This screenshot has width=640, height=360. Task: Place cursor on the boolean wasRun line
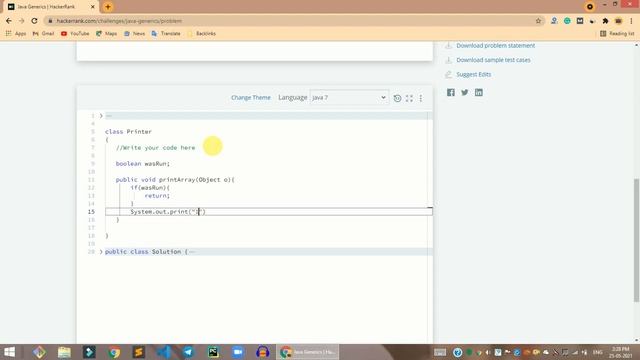coord(142,164)
